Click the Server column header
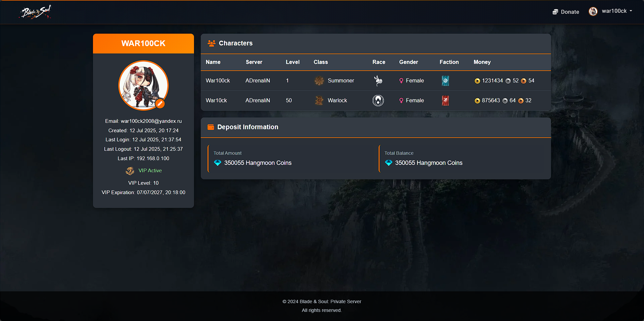The height and width of the screenshot is (321, 644). click(254, 62)
